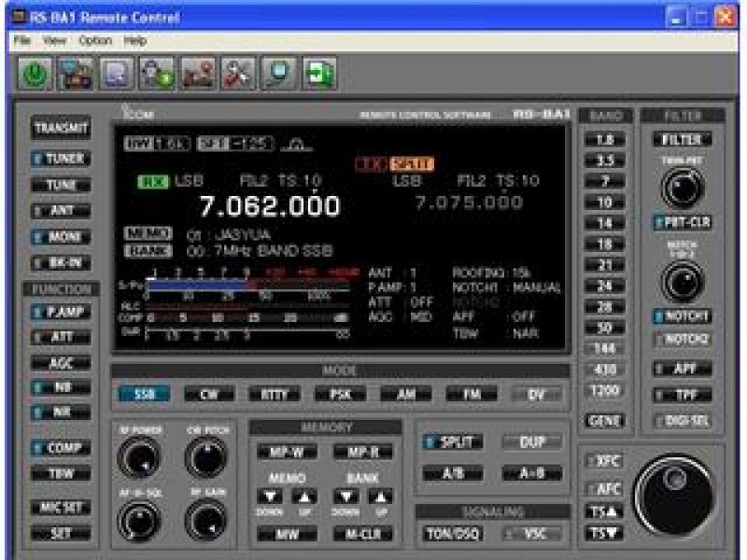Image resolution: width=747 pixels, height=560 pixels.
Task: Toggle the NOTCH2 filter
Action: 683,340
